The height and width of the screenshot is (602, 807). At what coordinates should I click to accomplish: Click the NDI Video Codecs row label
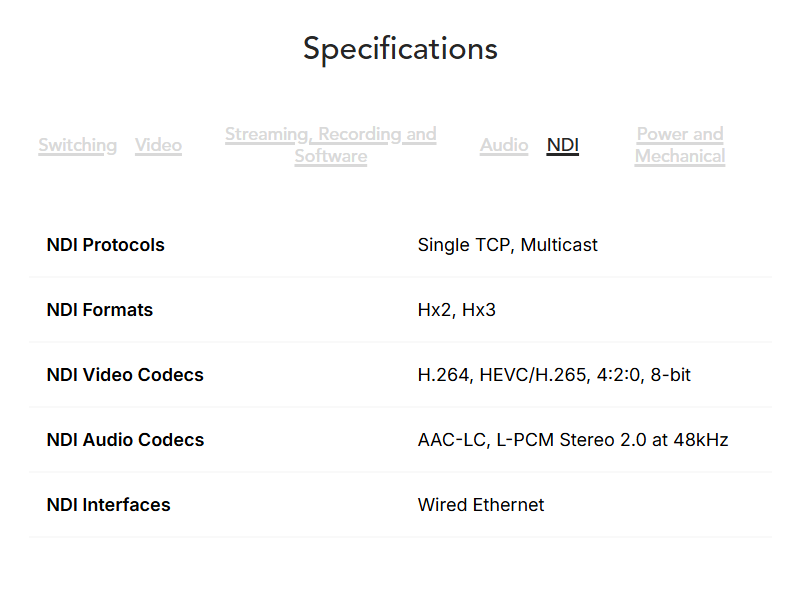(x=125, y=375)
